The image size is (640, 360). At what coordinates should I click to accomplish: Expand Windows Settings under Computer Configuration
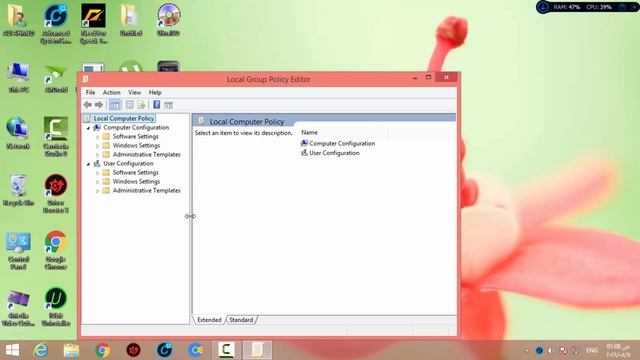[98, 146]
